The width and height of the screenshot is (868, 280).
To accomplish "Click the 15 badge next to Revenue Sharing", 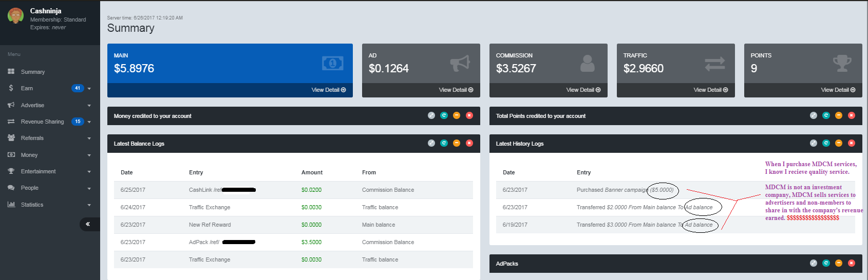I will [x=78, y=122].
